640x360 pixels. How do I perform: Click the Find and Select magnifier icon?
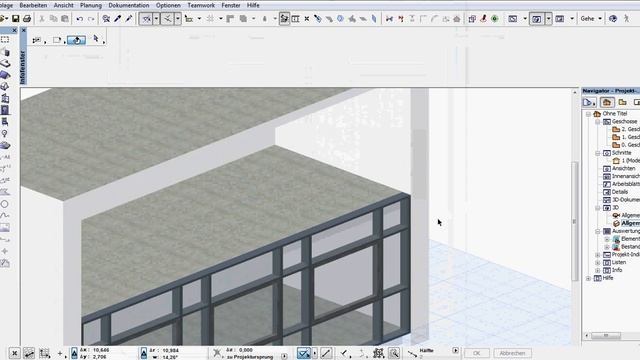tap(106, 19)
